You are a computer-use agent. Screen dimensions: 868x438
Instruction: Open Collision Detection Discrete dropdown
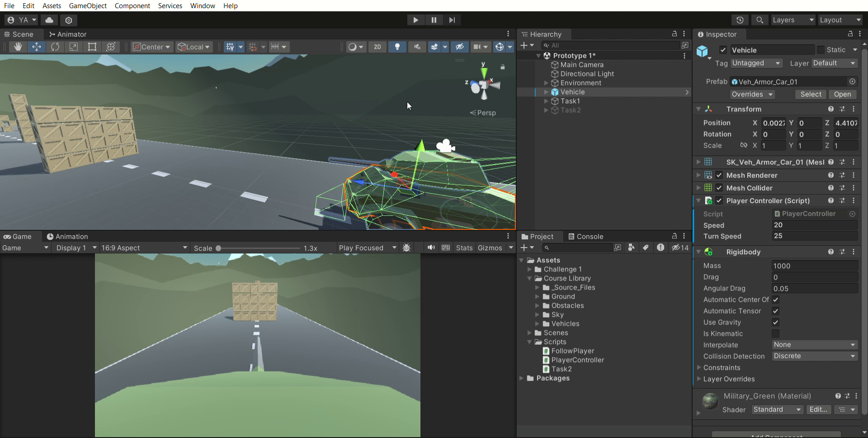(x=814, y=356)
